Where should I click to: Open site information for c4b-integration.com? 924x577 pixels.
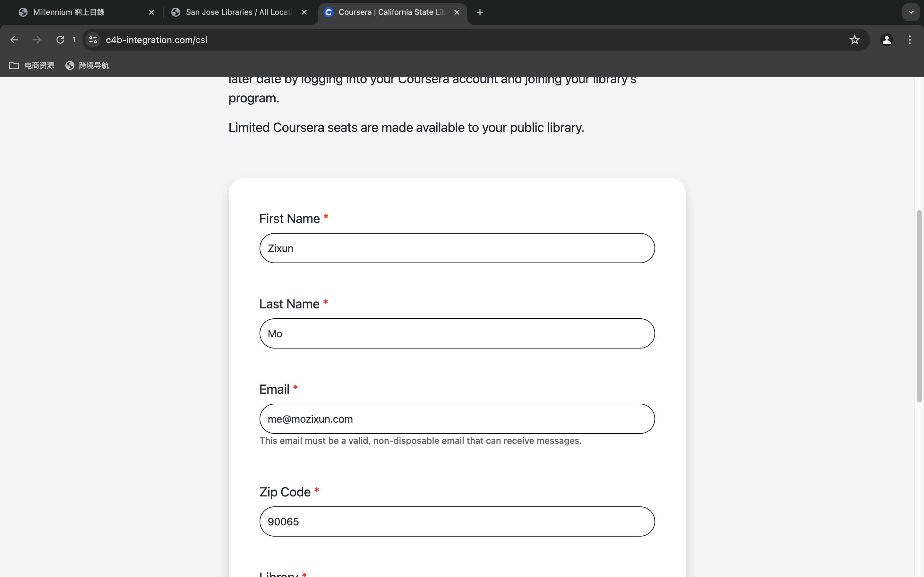click(93, 40)
